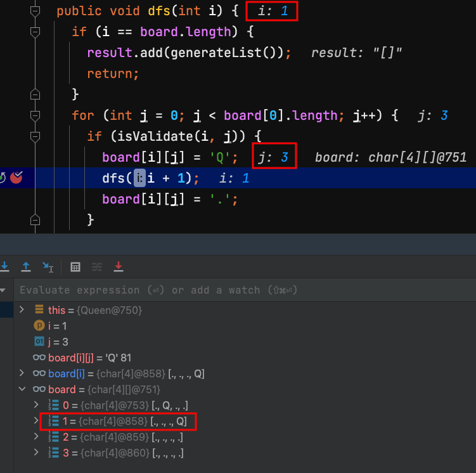
Task: Open the evaluate expression history dropdown arrow
Action: click(2, 290)
